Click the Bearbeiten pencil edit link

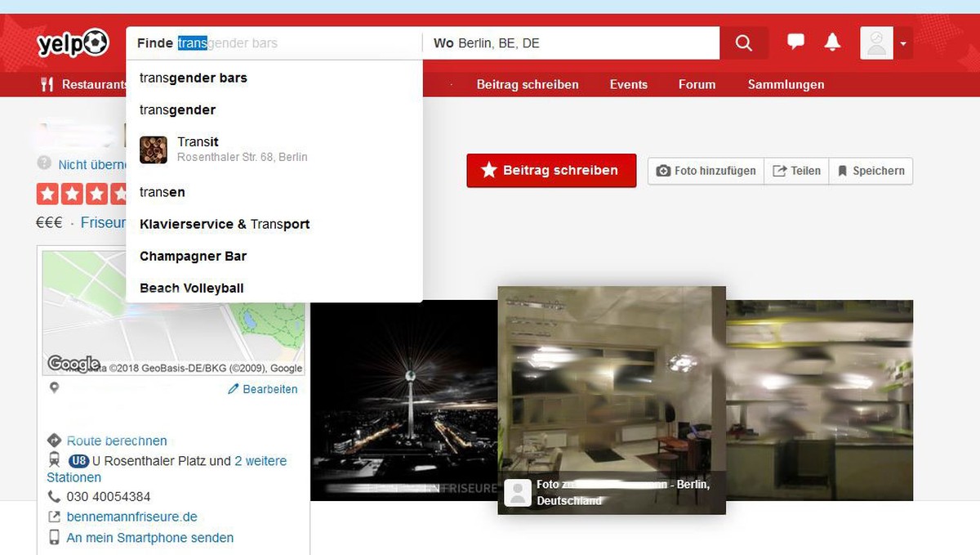262,389
